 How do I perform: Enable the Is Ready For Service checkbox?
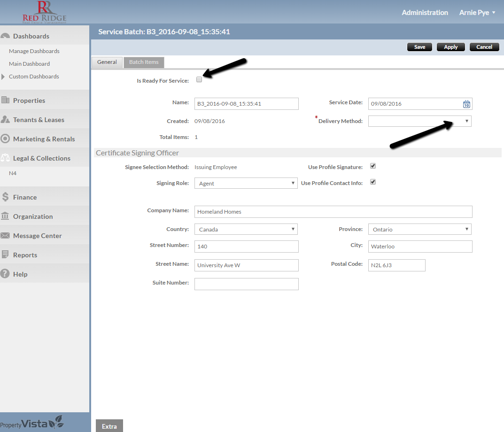(199, 80)
